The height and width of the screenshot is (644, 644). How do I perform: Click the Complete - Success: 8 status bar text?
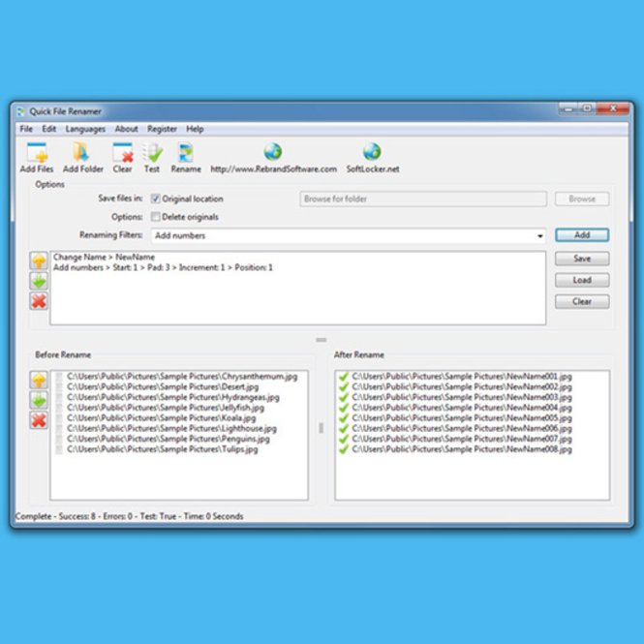pyautogui.click(x=129, y=516)
